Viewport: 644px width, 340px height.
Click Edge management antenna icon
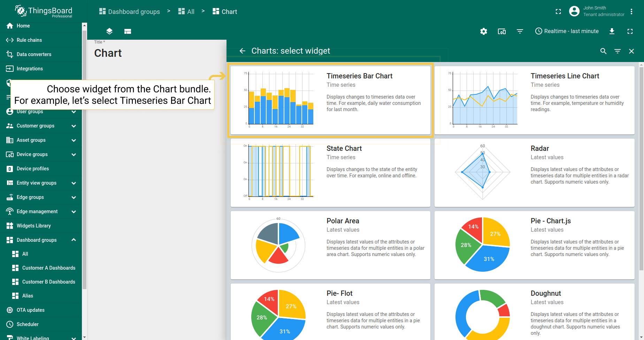[x=10, y=211]
